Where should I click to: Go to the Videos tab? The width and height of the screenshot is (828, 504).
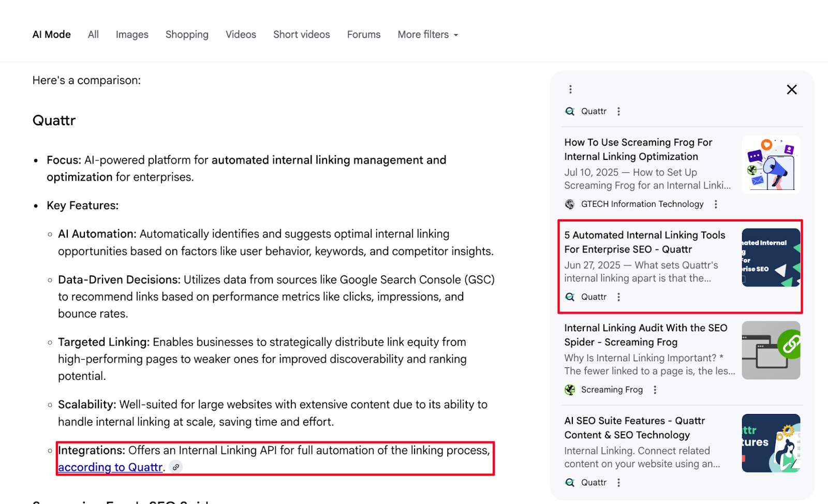pyautogui.click(x=241, y=35)
